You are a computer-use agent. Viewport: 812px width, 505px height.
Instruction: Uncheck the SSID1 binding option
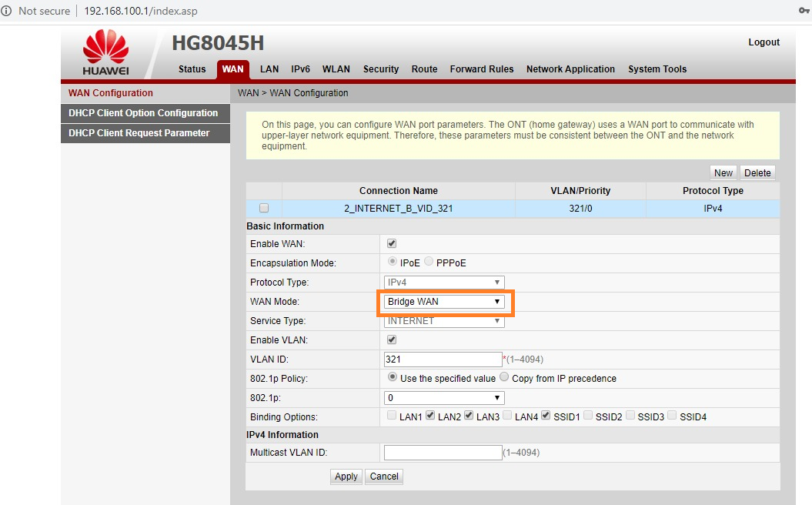click(x=546, y=416)
